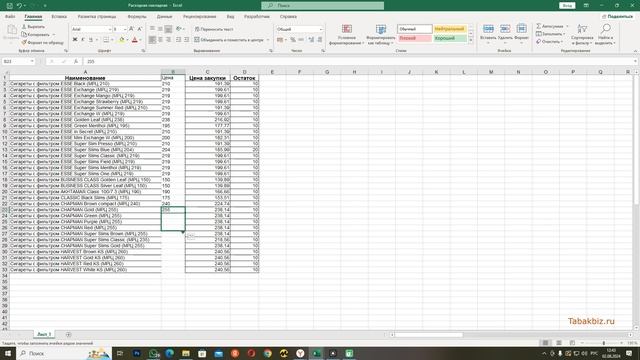Open the font color dropdown arrow
Image resolution: width=640 pixels, height=360 pixels.
pos(140,40)
